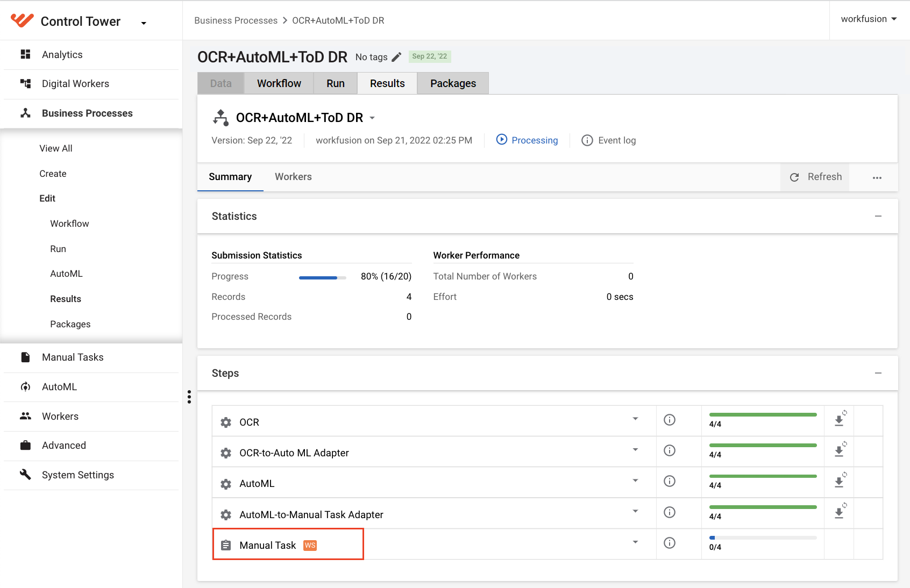Click the OCR-to-Auto ML Adapter gear icon
Screen dimensions: 910x588
[x=226, y=453]
